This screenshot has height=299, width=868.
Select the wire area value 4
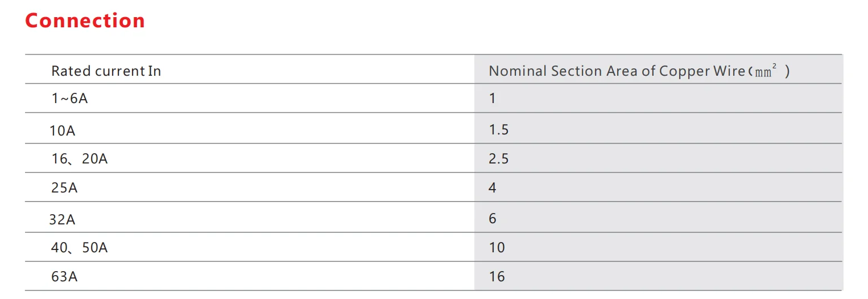(493, 187)
